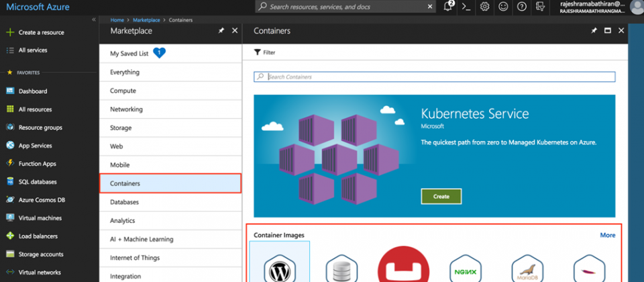Select Compute category
The height and width of the screenshot is (282, 644).
(170, 91)
